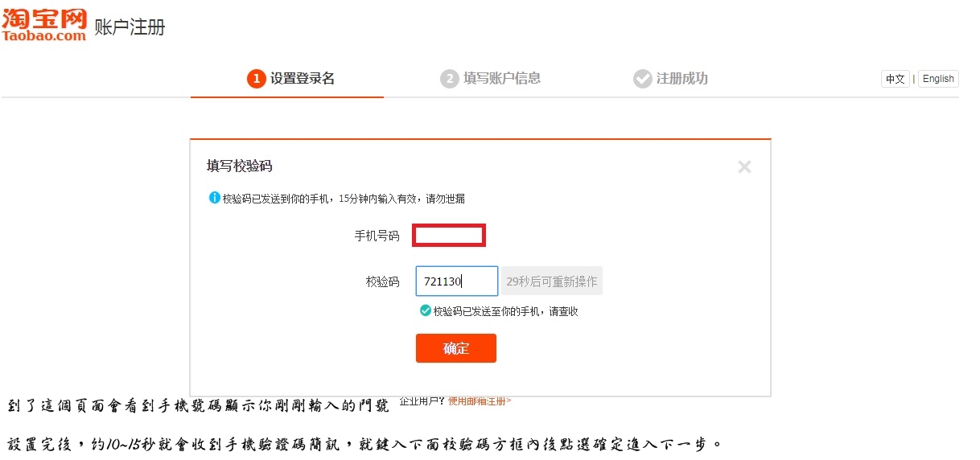Click the grey step 2 circle icon
This screenshot has width=980, height=460.
[x=449, y=79]
